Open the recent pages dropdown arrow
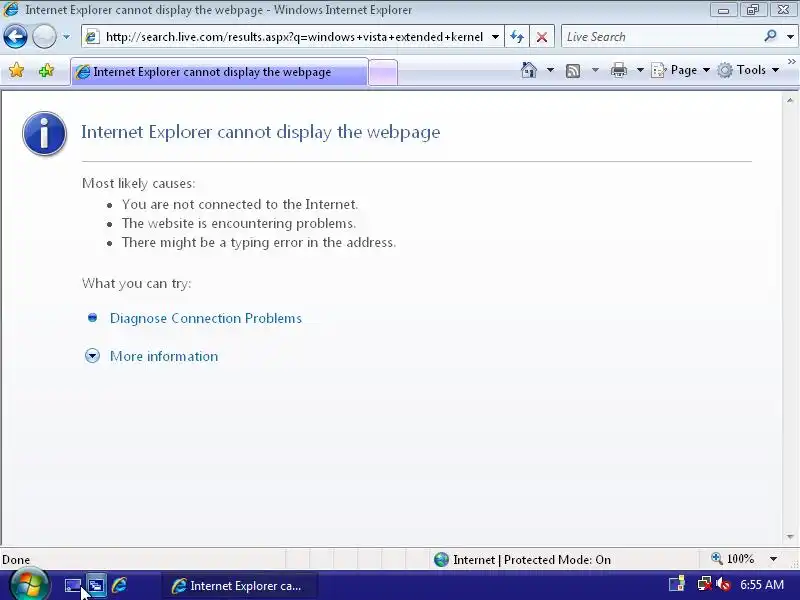Image resolution: width=800 pixels, height=600 pixels. point(66,37)
